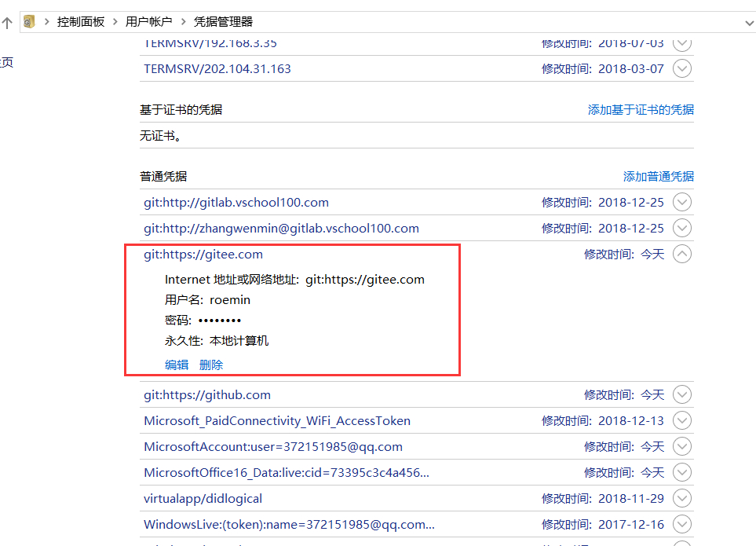Click the up arrow navigation button
Image resolution: width=756 pixels, height=546 pixels.
(x=7, y=23)
